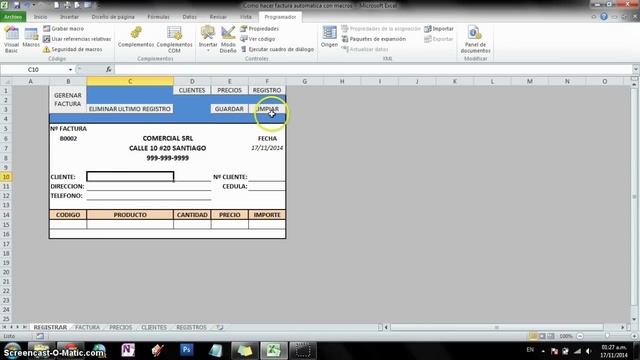This screenshot has height=360, width=640.
Task: Click the Excel taskbar icon
Action: [273, 350]
